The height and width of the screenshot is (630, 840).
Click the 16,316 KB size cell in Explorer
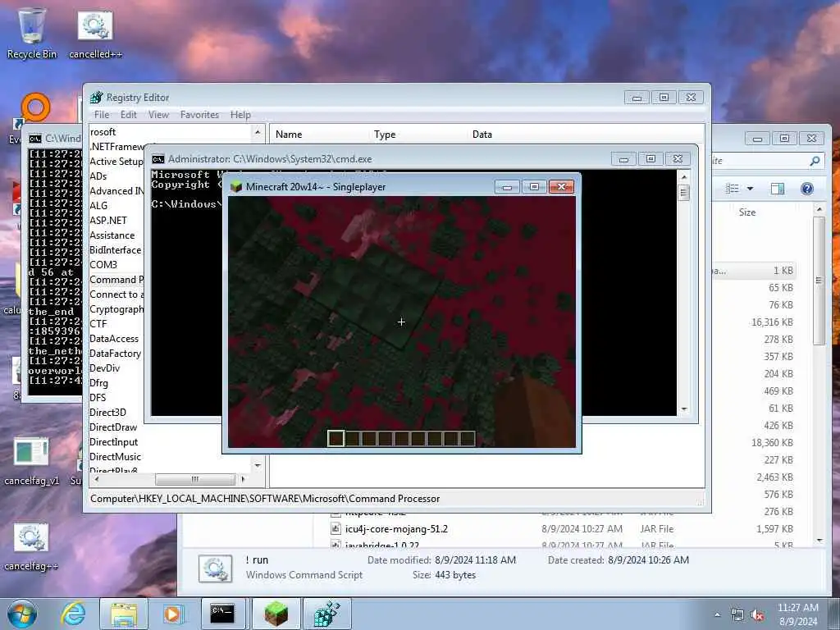(772, 322)
